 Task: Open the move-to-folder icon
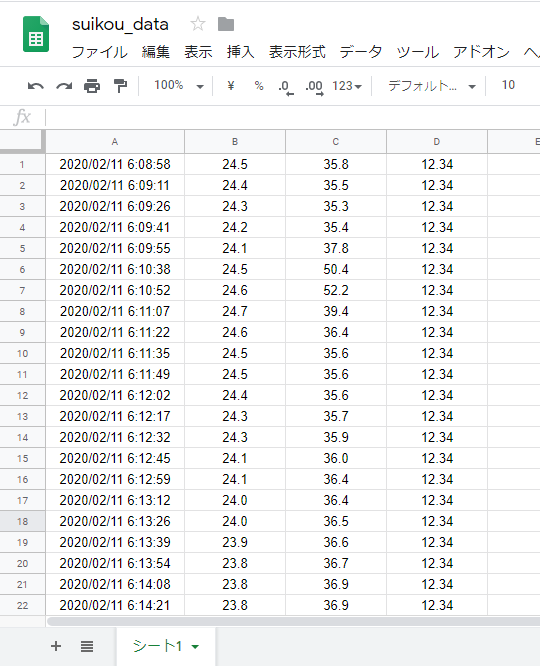pos(226,24)
